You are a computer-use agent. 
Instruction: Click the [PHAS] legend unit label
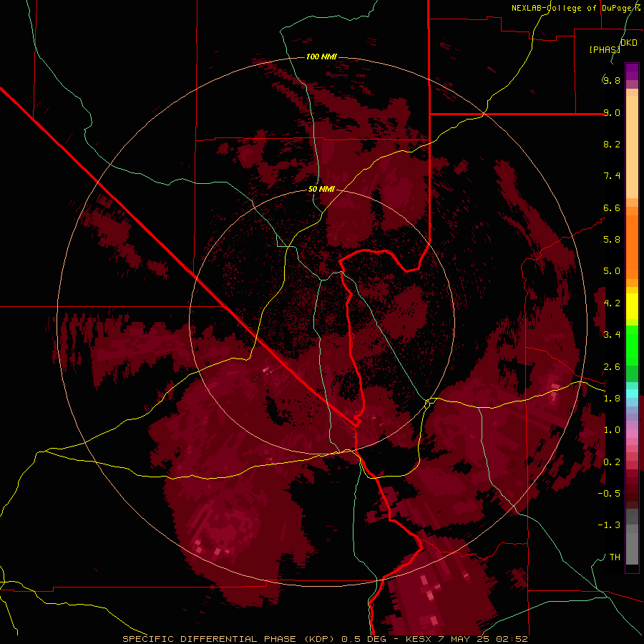[605, 49]
